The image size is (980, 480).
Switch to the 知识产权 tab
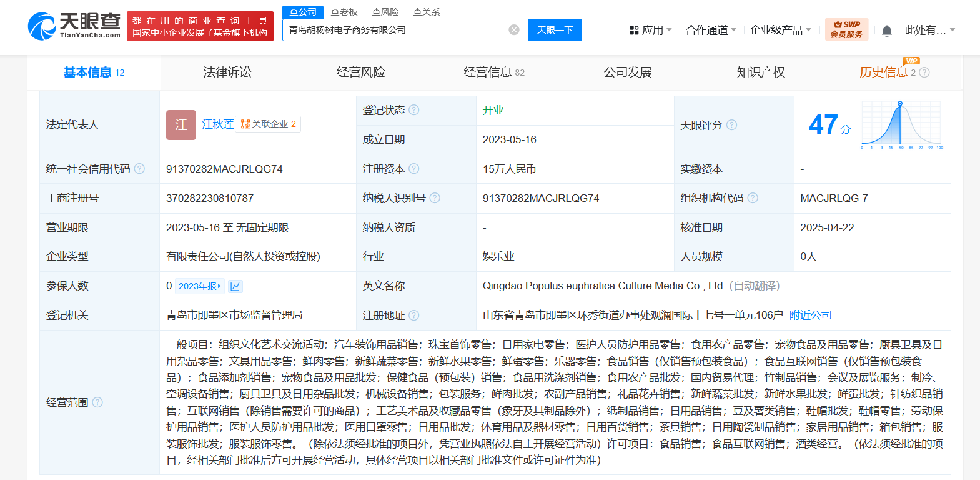click(760, 72)
